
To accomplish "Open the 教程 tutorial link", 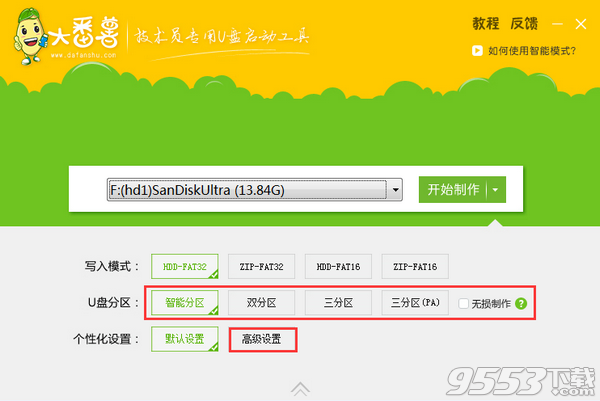I will tap(486, 24).
